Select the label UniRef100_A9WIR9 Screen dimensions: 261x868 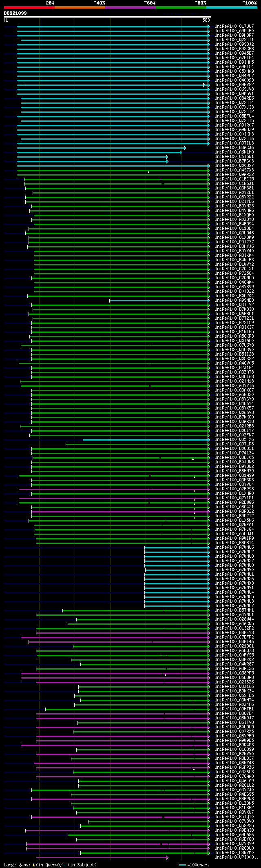(234, 538)
